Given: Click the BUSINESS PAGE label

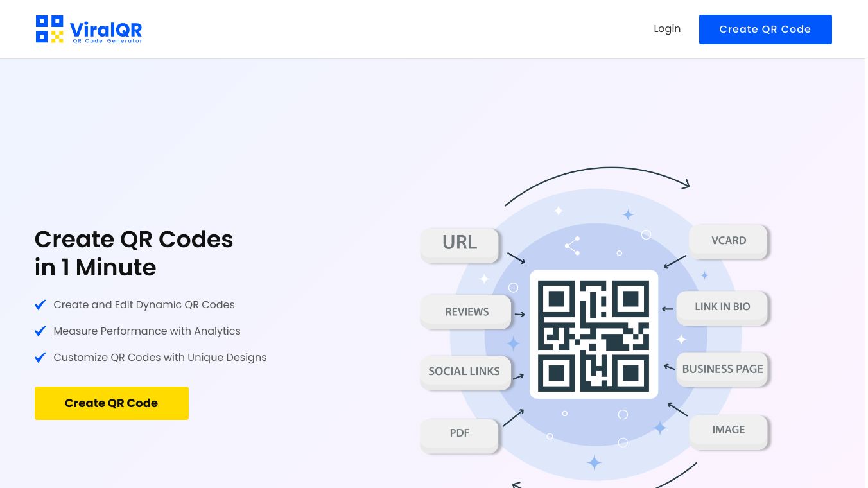Looking at the screenshot, I should [x=723, y=369].
